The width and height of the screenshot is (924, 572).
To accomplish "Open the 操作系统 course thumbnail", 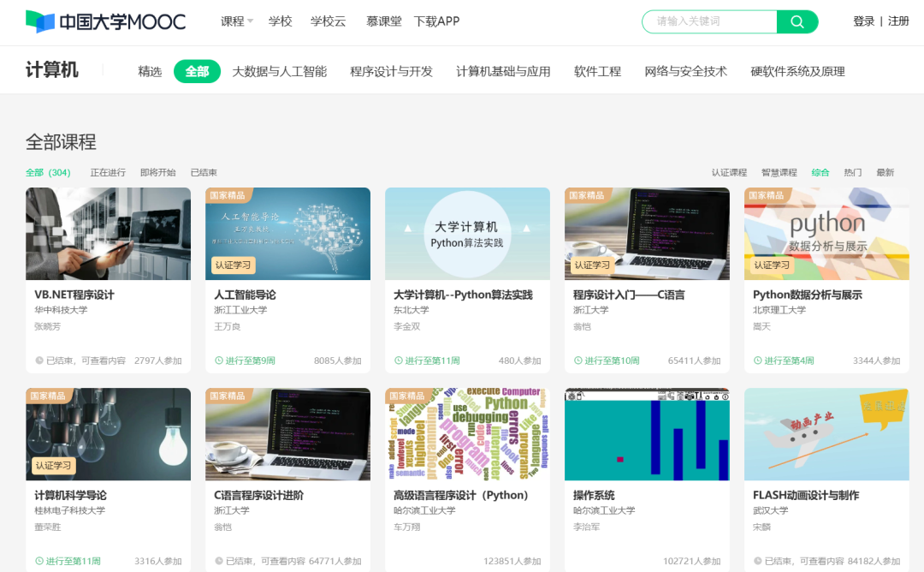I will click(647, 434).
